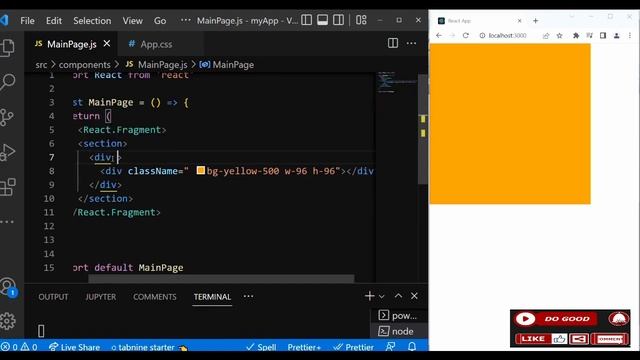This screenshot has height=360, width=640.
Task: Open the File menu
Action: coord(27,20)
